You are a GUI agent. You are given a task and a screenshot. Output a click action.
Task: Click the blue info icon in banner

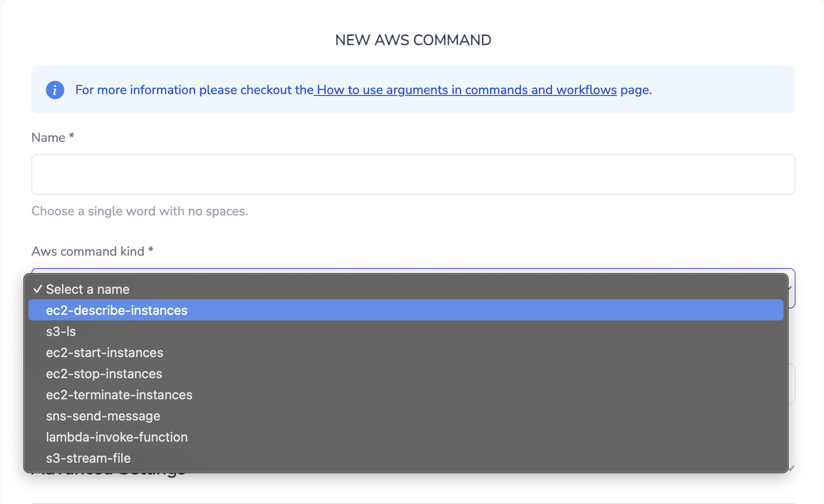tap(55, 90)
